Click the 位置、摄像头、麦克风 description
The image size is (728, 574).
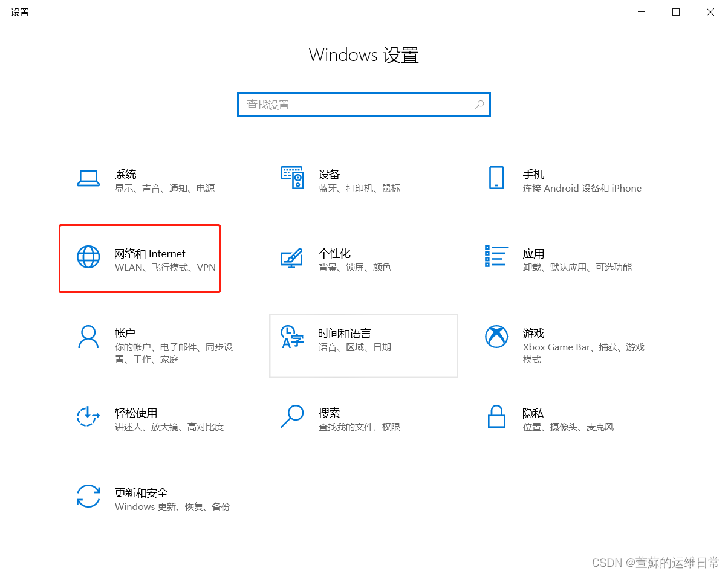point(568,427)
